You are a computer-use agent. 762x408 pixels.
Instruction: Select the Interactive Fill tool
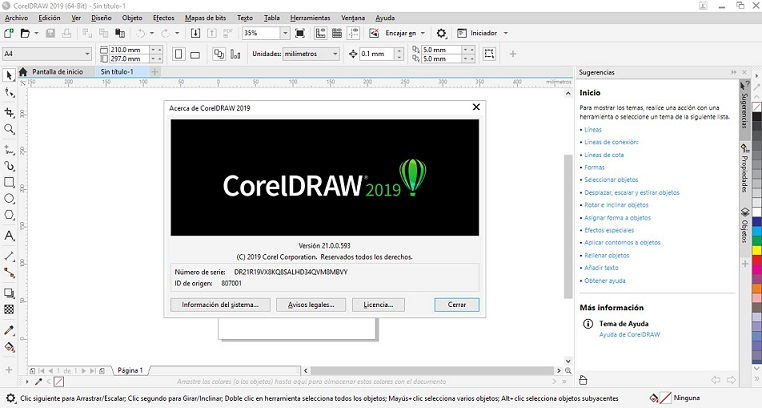(x=9, y=347)
